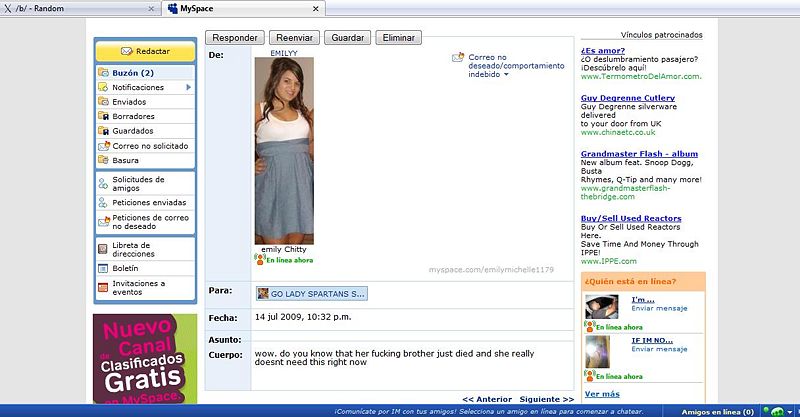
Task: Click I'm... friend thumbnail photo
Action: [x=602, y=307]
